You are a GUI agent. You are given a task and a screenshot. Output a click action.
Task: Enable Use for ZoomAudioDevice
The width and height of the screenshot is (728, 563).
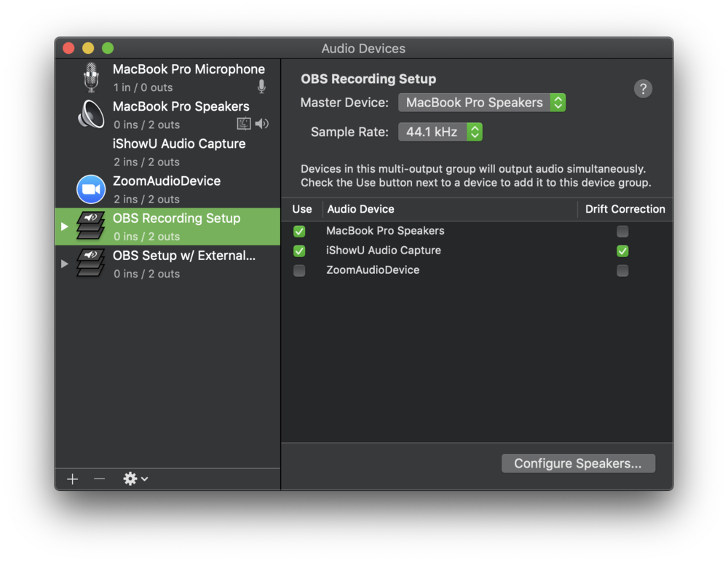[x=299, y=270]
